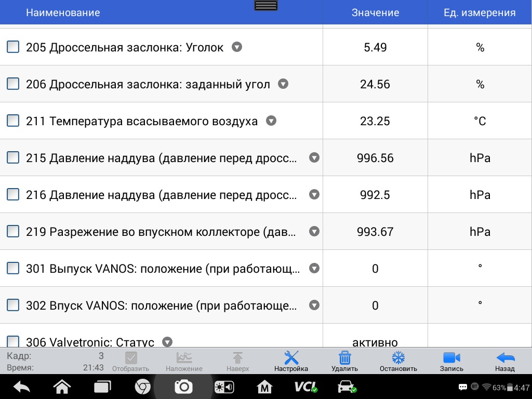Open the VCI connection status icon
532x399 pixels.
(306, 387)
